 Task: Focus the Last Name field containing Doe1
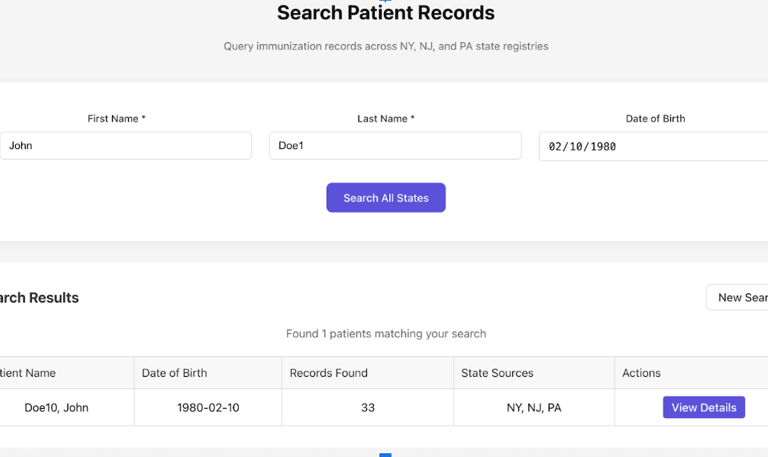pos(394,145)
